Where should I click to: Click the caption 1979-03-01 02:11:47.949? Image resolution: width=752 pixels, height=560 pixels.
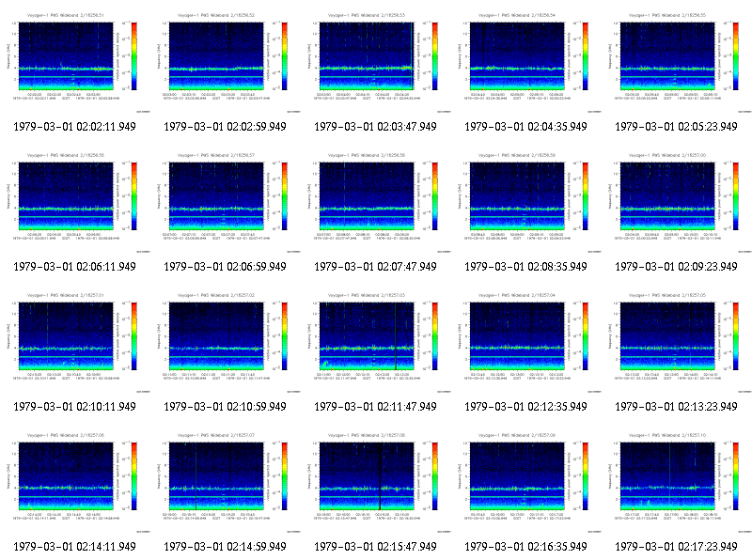[x=375, y=407]
